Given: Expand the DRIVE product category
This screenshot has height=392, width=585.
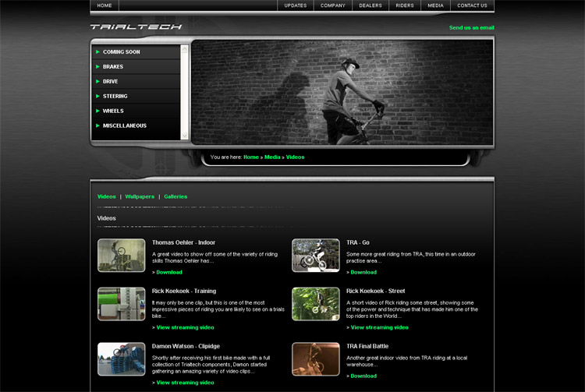Looking at the screenshot, I should 136,81.
